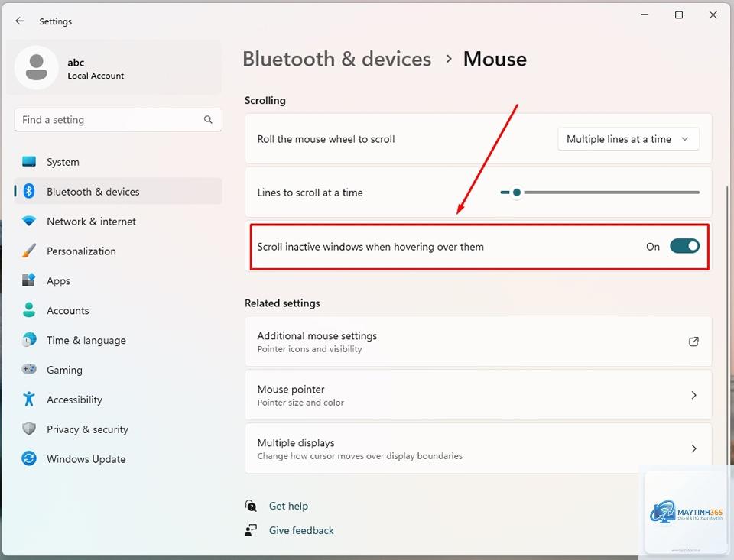Image resolution: width=734 pixels, height=560 pixels.
Task: Click the 'Related settings' heading
Action: click(x=282, y=303)
